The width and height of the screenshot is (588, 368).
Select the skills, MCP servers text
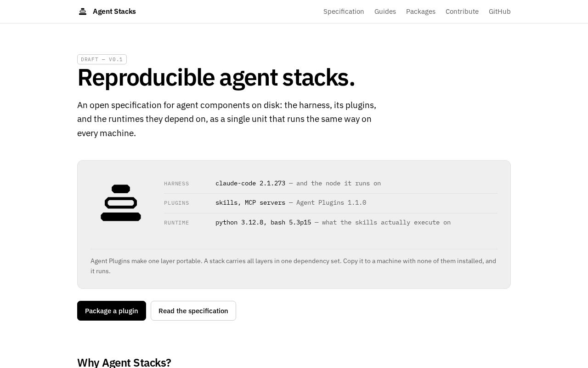(250, 202)
